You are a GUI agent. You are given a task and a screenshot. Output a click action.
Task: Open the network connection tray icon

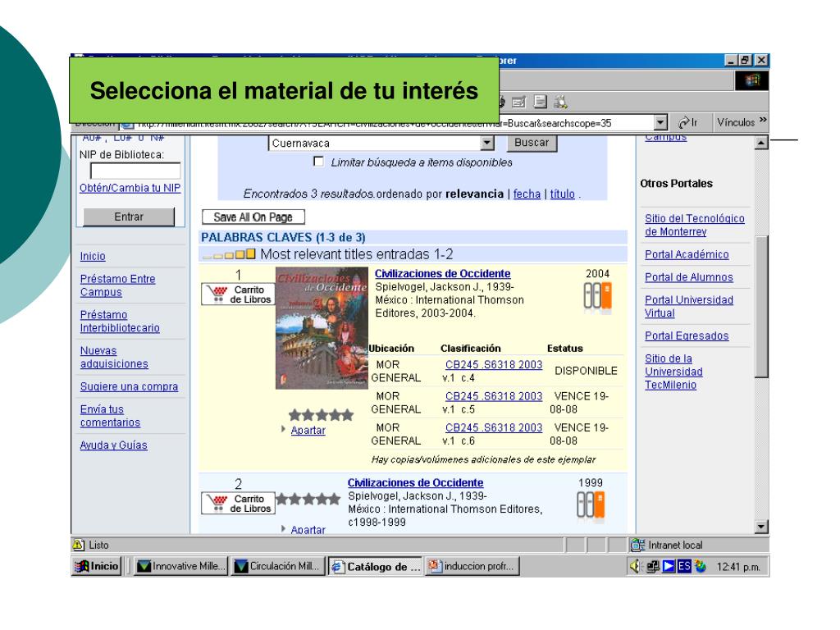click(652, 566)
